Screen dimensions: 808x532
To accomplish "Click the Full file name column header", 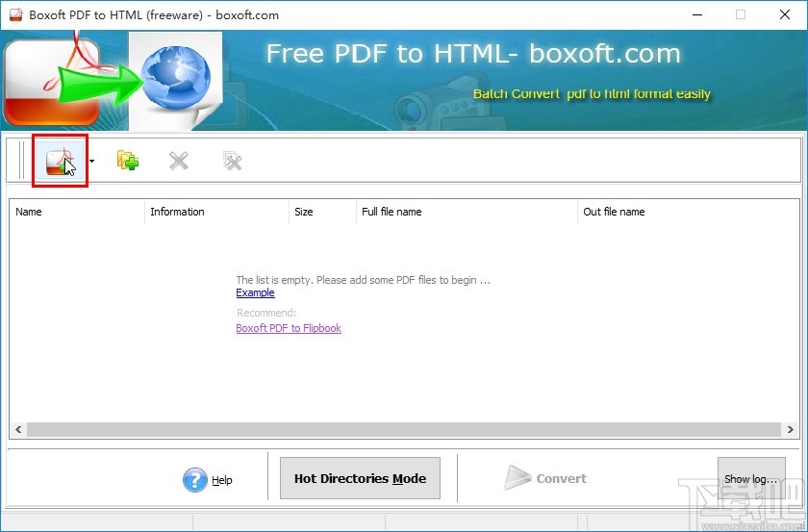I will pyautogui.click(x=467, y=212).
